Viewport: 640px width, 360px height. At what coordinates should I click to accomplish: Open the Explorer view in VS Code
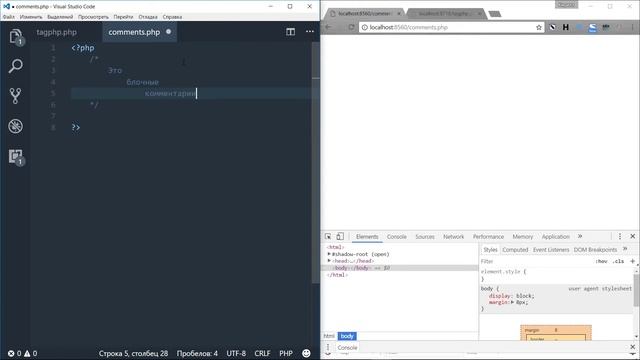click(16, 37)
